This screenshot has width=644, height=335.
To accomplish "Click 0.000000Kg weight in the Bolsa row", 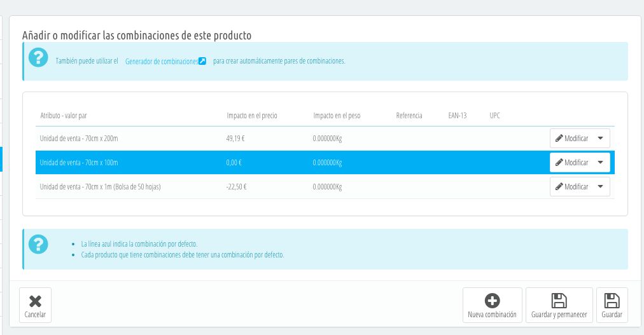I will pyautogui.click(x=327, y=186).
